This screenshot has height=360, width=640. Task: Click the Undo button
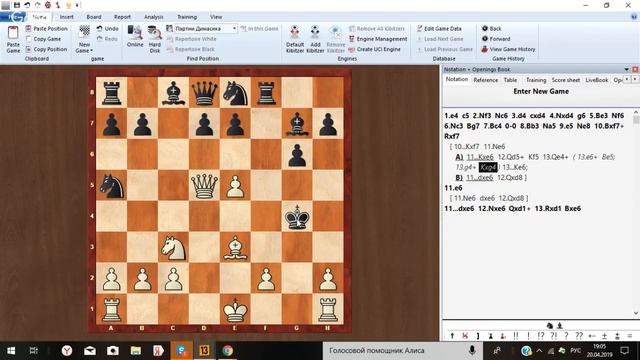pyautogui.click(x=107, y=29)
